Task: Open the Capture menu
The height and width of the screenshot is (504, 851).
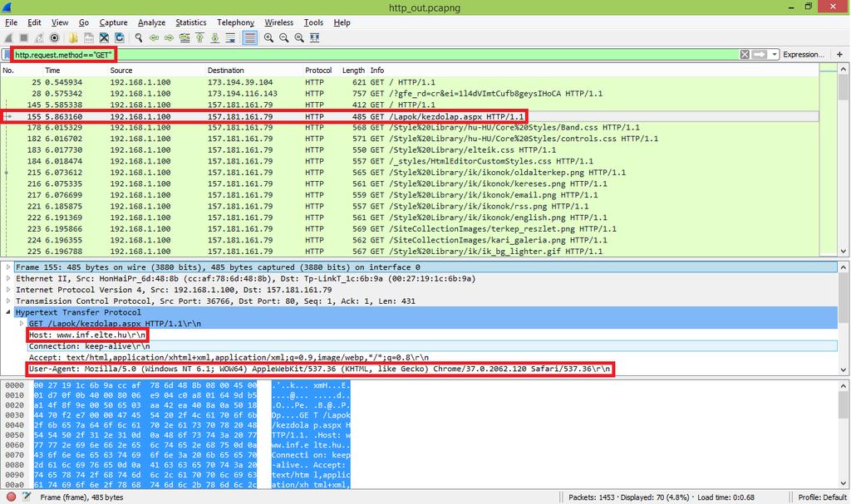Action: (x=113, y=22)
